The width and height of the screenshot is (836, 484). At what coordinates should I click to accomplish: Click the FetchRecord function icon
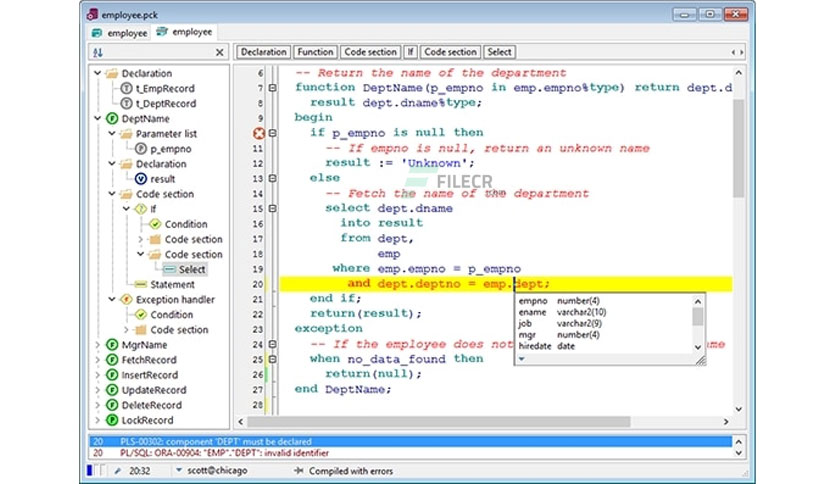coord(112,360)
